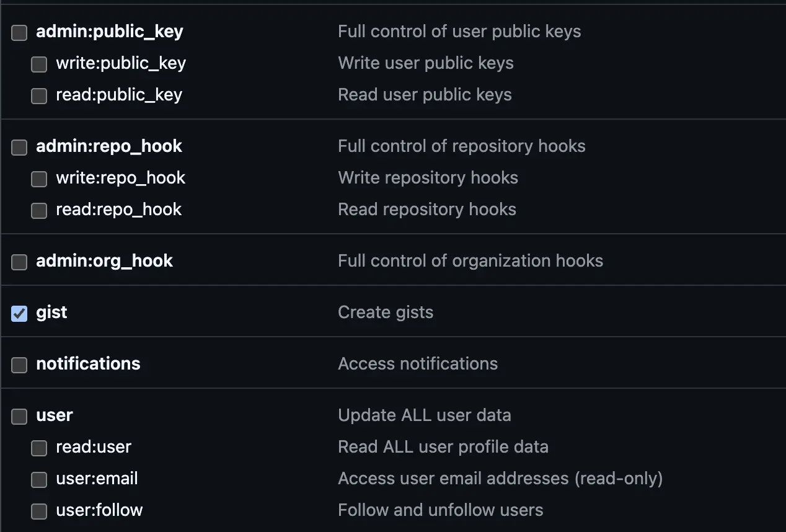Click the admin:public_key label text

pyautogui.click(x=110, y=31)
